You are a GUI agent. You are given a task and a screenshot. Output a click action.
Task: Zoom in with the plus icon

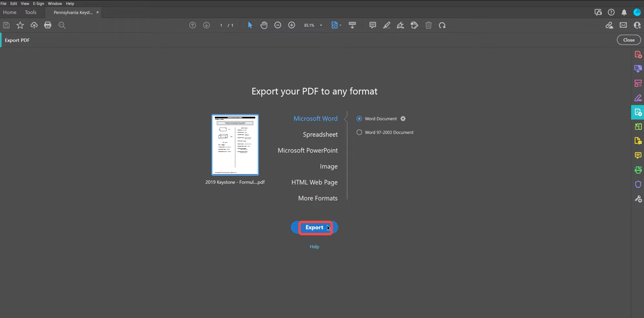[x=292, y=25]
